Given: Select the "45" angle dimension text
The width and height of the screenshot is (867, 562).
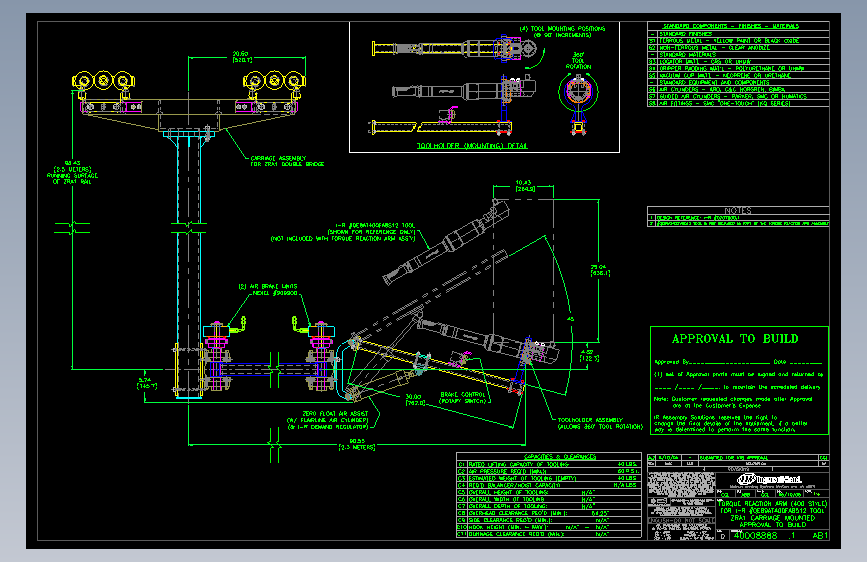Looking at the screenshot, I should pyautogui.click(x=571, y=319).
